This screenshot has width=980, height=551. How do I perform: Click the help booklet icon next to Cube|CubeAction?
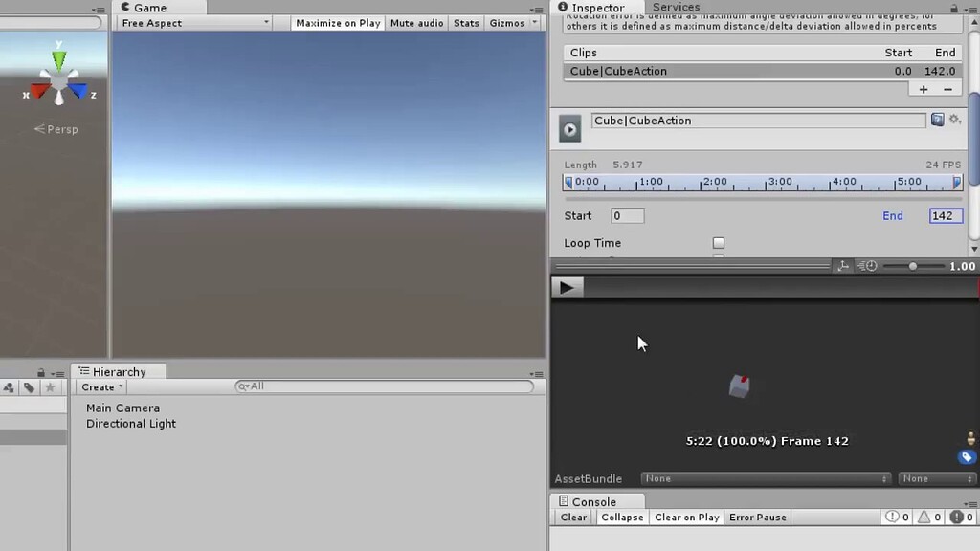937,119
